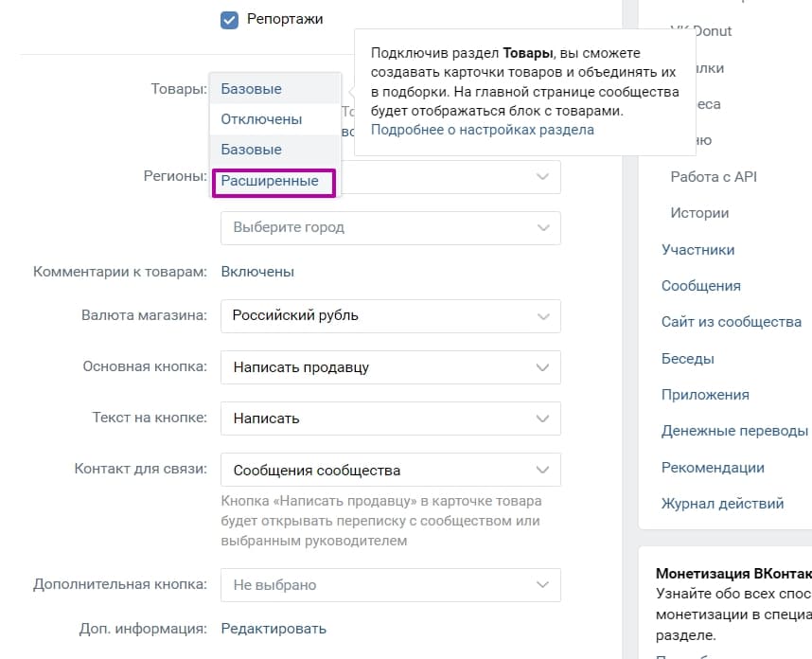Open the Дополнительная кнопка dropdown
812x659 pixels.
pyautogui.click(x=390, y=585)
